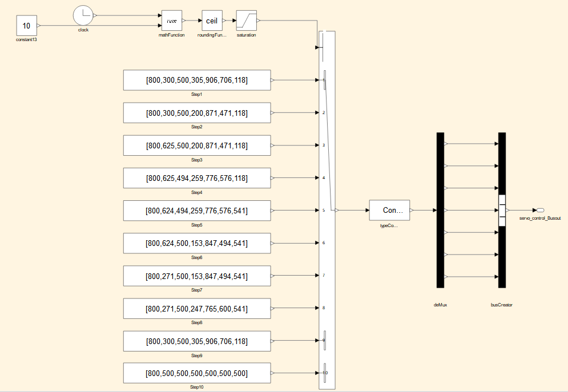Select the clock block icon
The width and height of the screenshot is (568, 392).
tap(83, 15)
